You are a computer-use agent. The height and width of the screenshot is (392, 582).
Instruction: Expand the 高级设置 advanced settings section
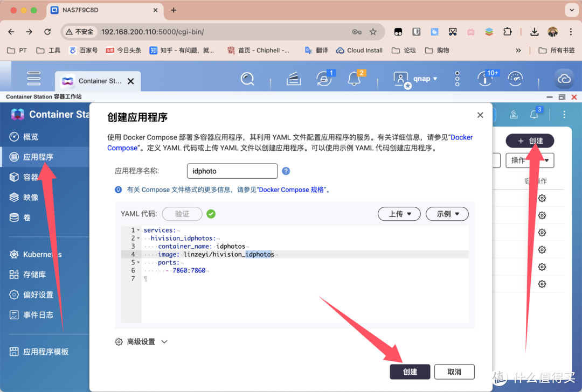pos(141,341)
